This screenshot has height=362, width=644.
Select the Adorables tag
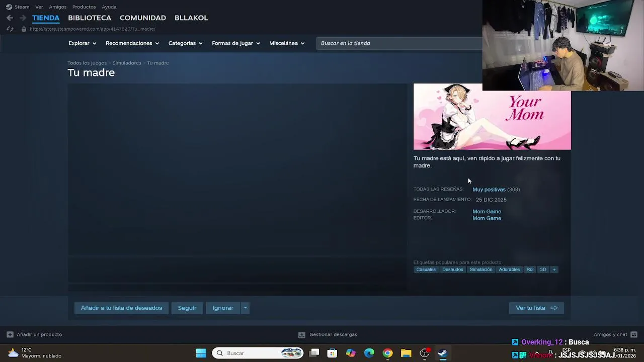click(509, 269)
